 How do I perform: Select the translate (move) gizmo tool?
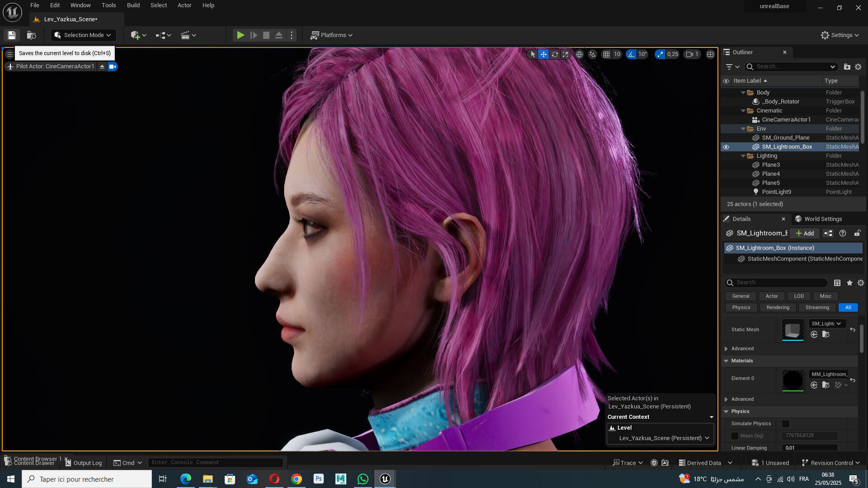tap(543, 54)
